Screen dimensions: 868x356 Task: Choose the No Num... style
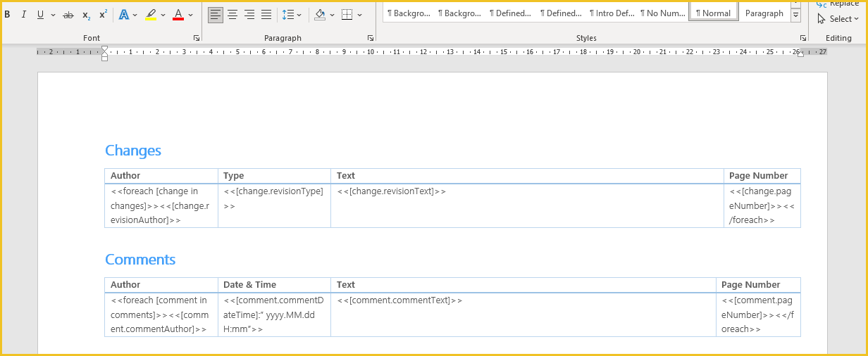[662, 13]
